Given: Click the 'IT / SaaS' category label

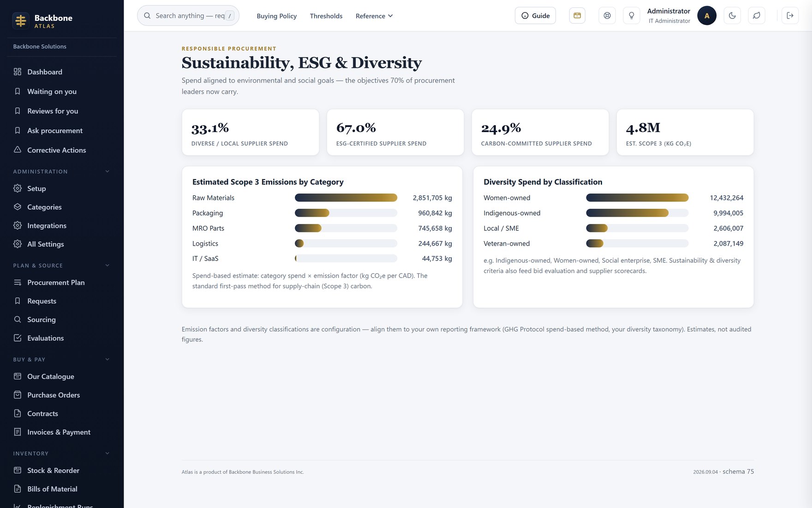Looking at the screenshot, I should click(x=205, y=259).
